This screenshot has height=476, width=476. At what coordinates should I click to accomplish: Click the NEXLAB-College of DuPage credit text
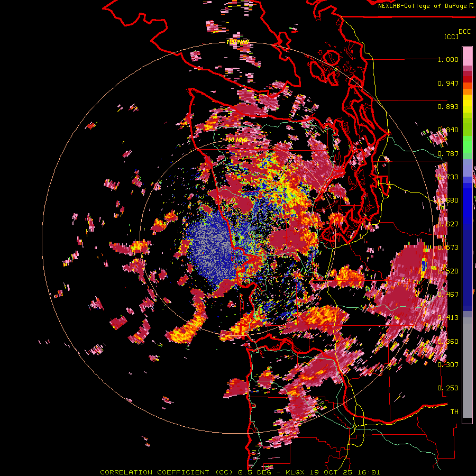423,6
